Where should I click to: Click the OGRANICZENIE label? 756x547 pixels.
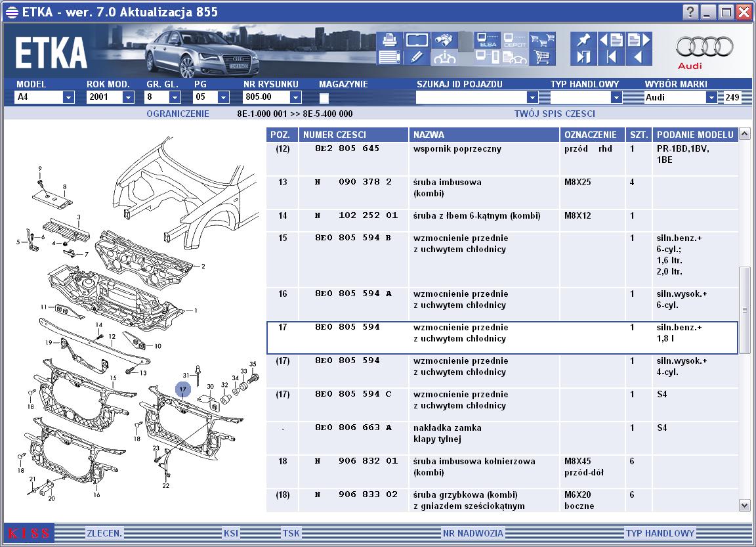[x=178, y=114]
